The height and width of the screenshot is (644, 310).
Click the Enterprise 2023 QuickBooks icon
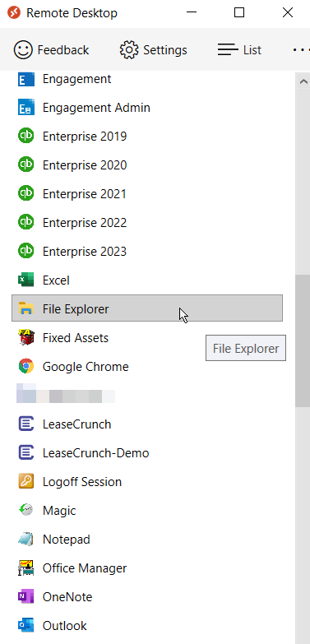26,252
